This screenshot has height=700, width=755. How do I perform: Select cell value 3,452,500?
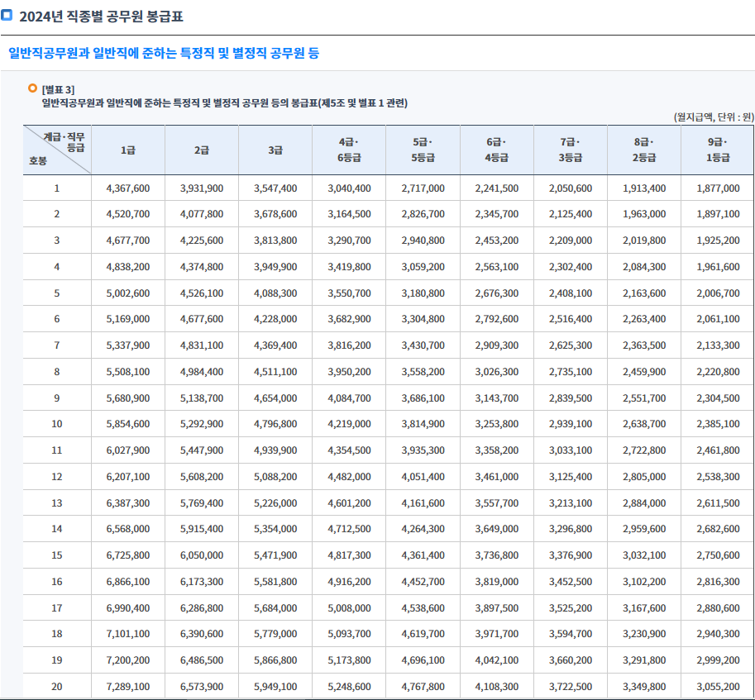(x=570, y=582)
